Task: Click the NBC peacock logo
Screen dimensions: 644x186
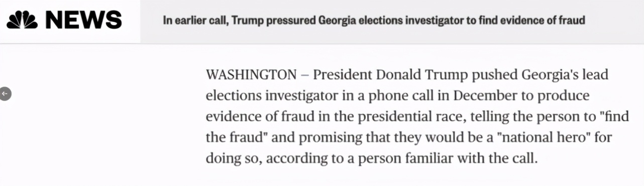Action: coord(22,21)
